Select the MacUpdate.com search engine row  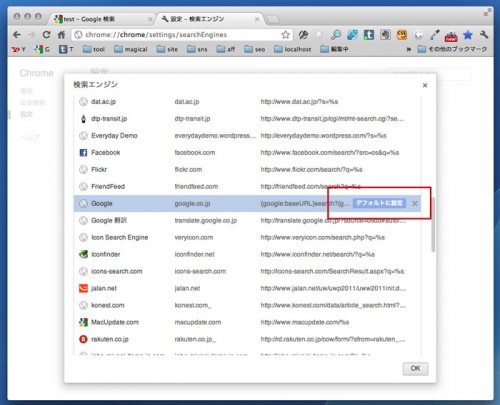point(247,322)
